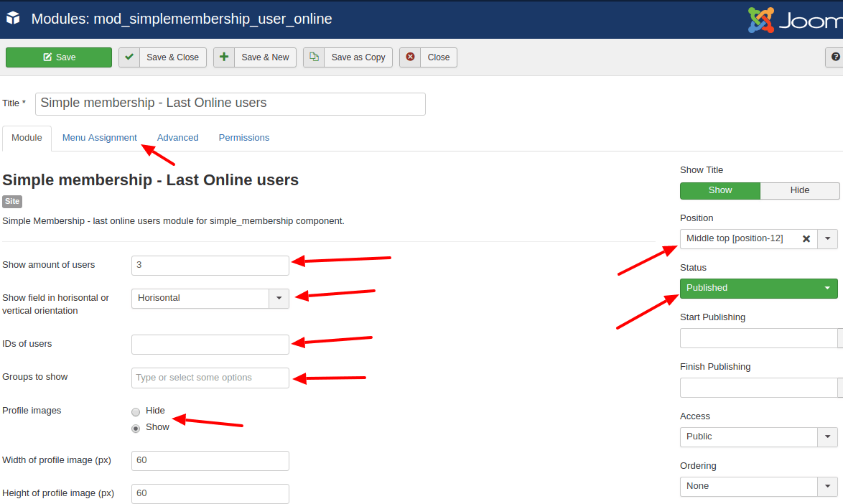Click the Height of profile image field
The width and height of the screenshot is (843, 504).
[210, 494]
